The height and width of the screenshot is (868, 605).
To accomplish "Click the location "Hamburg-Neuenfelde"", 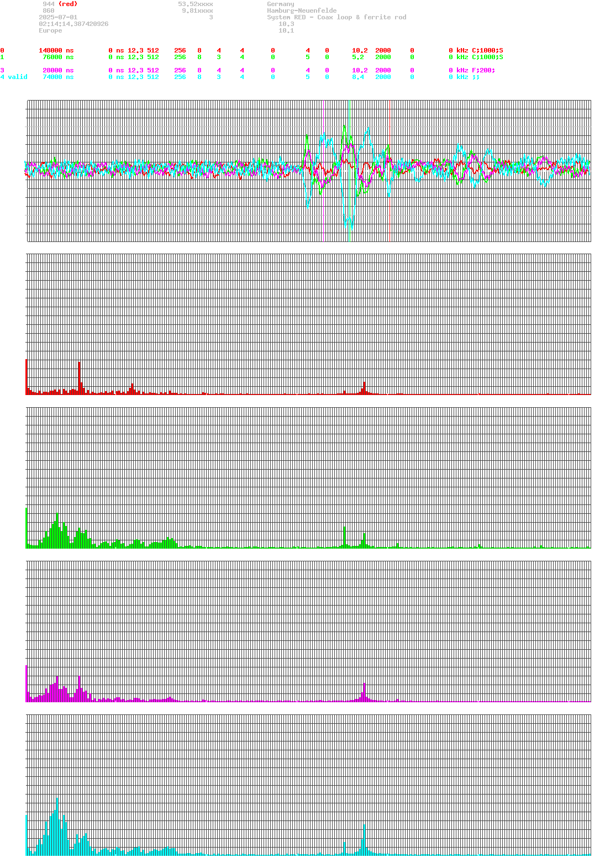I will click(302, 10).
